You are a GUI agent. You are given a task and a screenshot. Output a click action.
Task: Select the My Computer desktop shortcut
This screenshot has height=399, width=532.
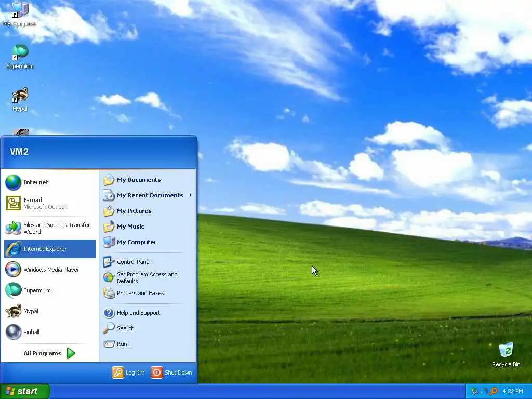(x=20, y=15)
